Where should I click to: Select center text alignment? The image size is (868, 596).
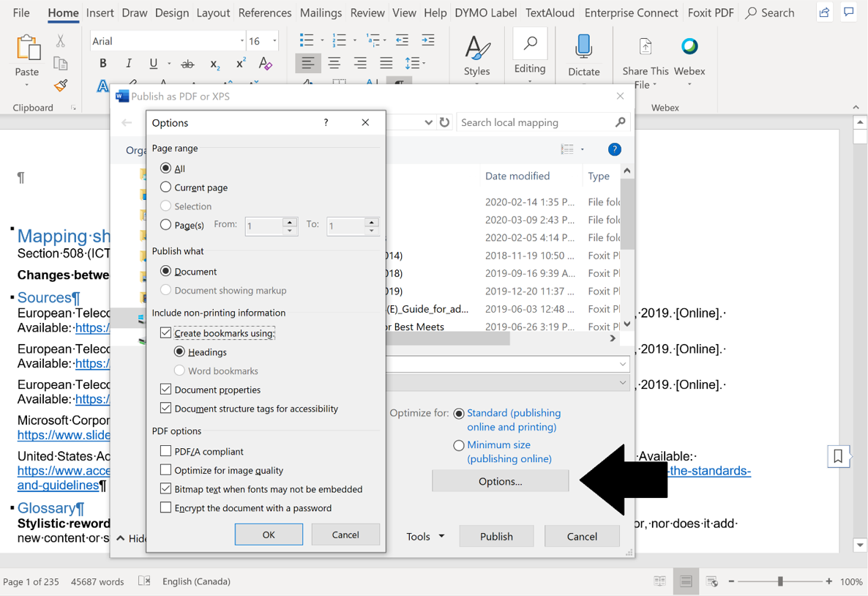tap(334, 64)
